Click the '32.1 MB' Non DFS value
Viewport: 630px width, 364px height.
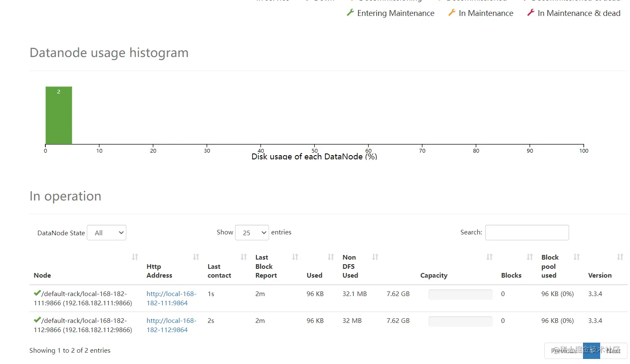tap(355, 294)
